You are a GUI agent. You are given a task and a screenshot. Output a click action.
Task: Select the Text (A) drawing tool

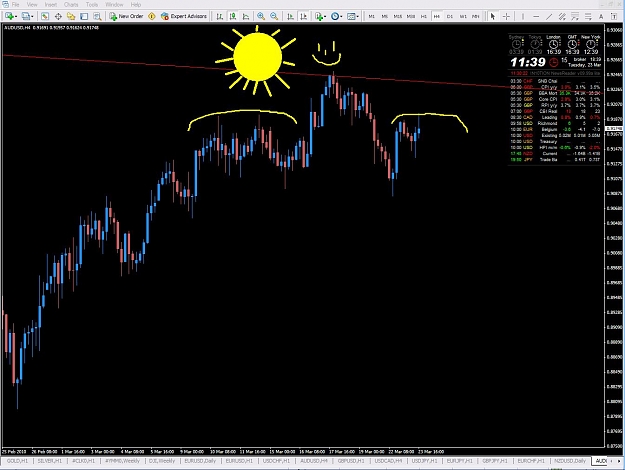click(601, 16)
